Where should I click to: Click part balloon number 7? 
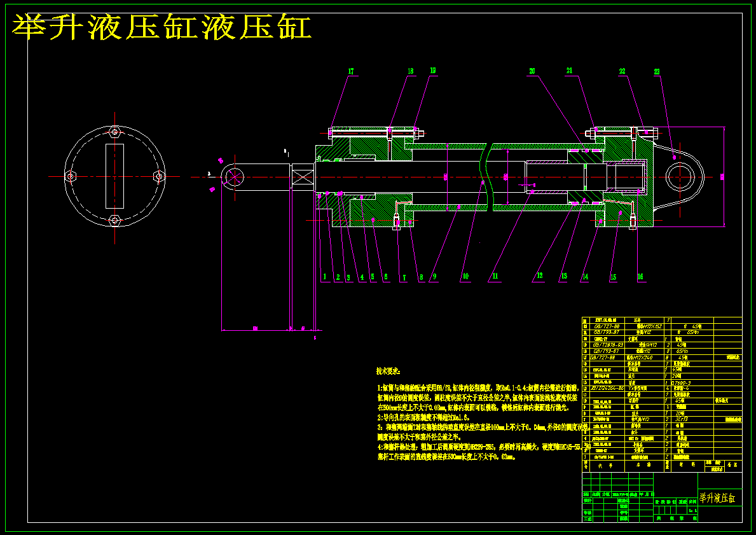point(404,277)
